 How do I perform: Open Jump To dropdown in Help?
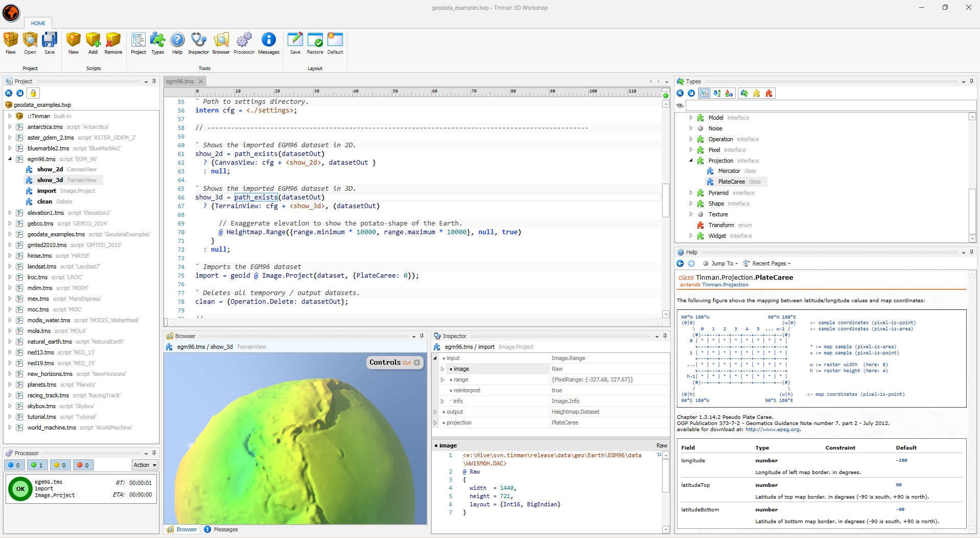(x=721, y=263)
